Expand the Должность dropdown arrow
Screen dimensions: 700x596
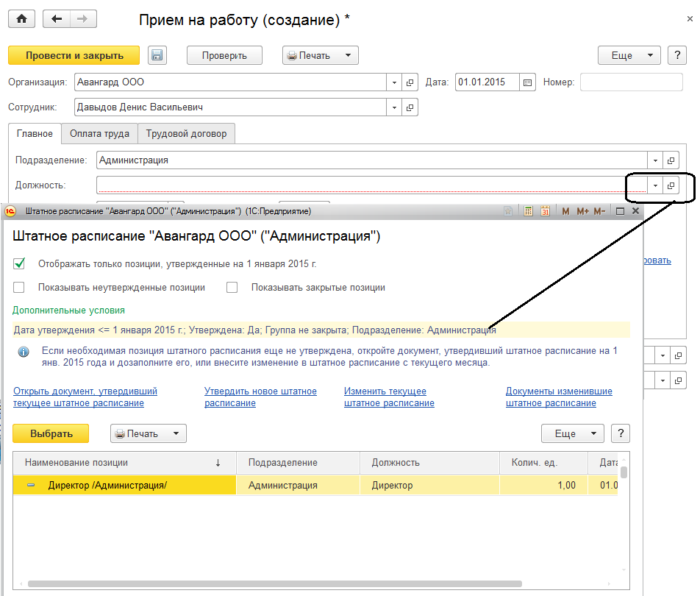click(654, 185)
